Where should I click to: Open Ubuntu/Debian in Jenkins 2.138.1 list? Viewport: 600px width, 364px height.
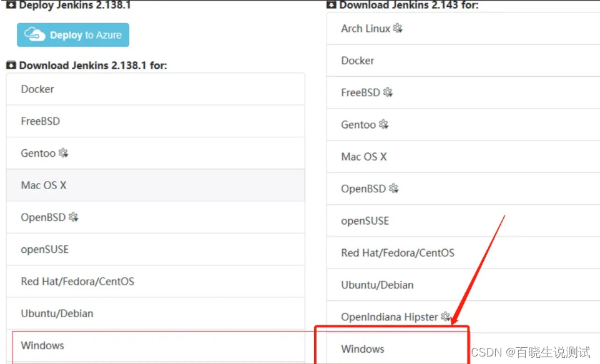(x=155, y=313)
